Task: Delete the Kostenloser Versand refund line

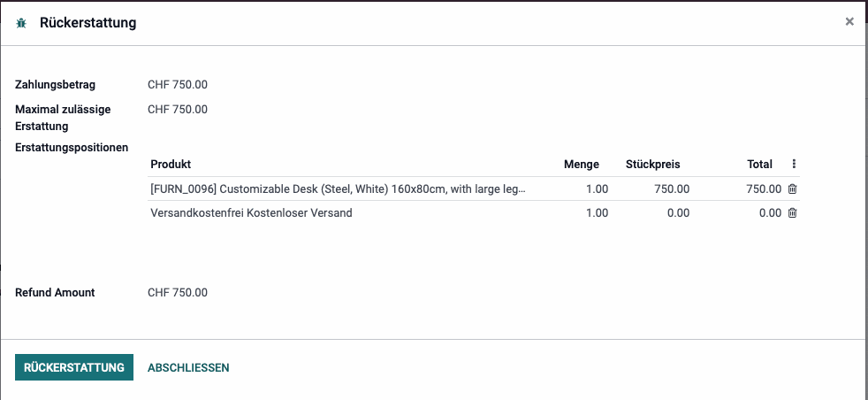Action: 792,212
